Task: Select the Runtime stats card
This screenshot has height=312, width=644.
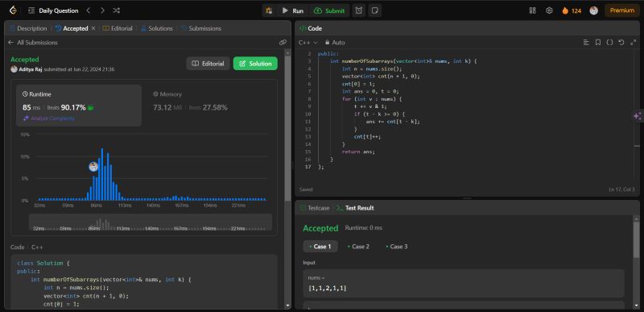Action: (x=79, y=106)
